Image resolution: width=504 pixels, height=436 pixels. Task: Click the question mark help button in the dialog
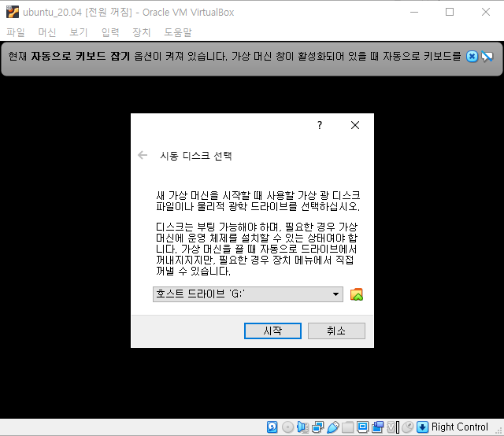320,125
